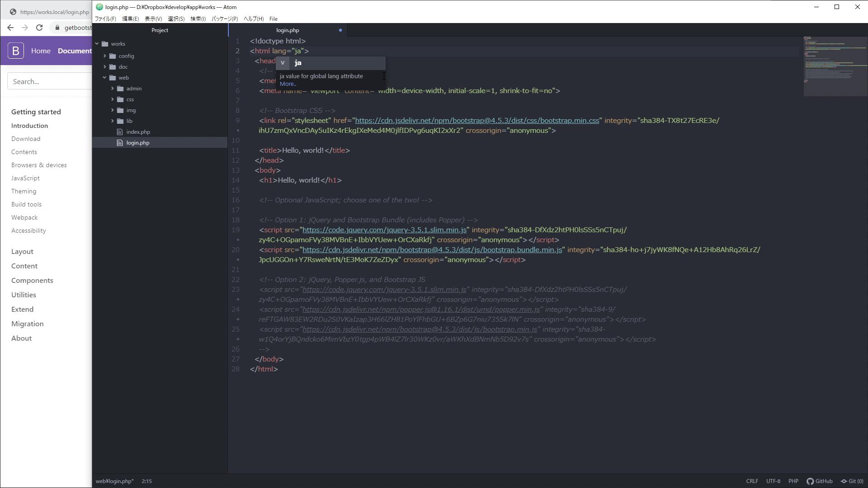868x488 pixels.
Task: Open the File menu in Atom
Action: pyautogui.click(x=274, y=19)
